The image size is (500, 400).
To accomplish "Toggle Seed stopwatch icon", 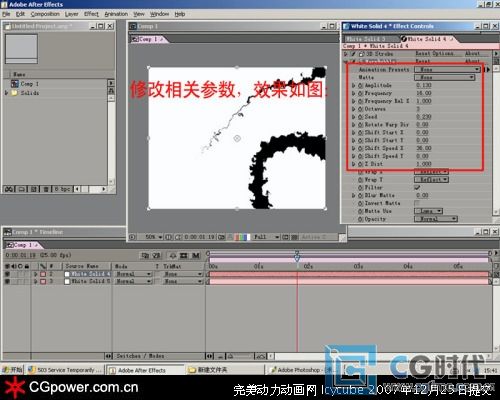I will tap(360, 117).
